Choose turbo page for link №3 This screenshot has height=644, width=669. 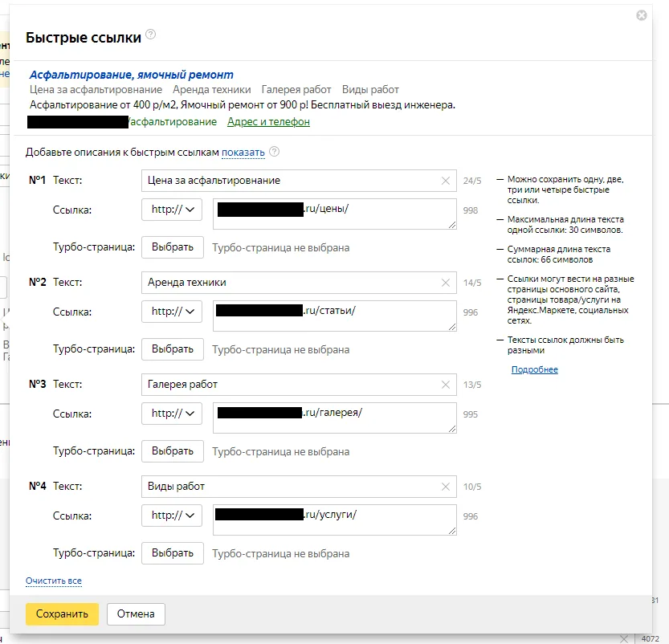pos(173,451)
